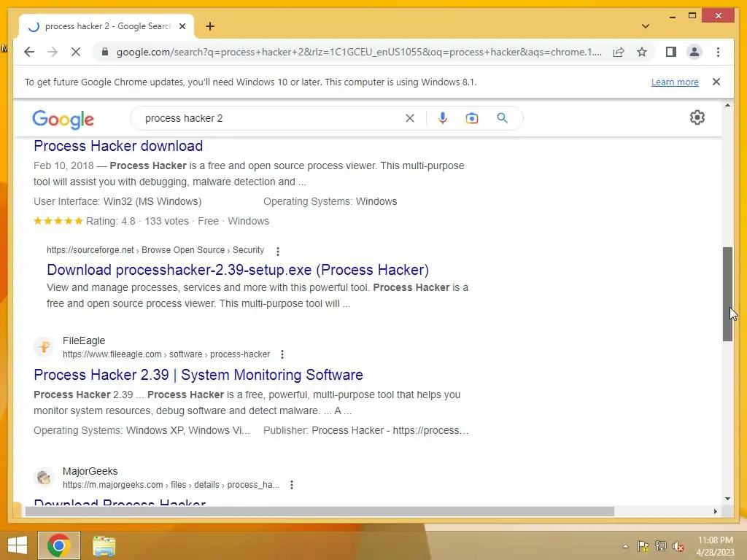Image resolution: width=747 pixels, height=560 pixels.
Task: Start voice search with microphone
Action: coord(443,118)
